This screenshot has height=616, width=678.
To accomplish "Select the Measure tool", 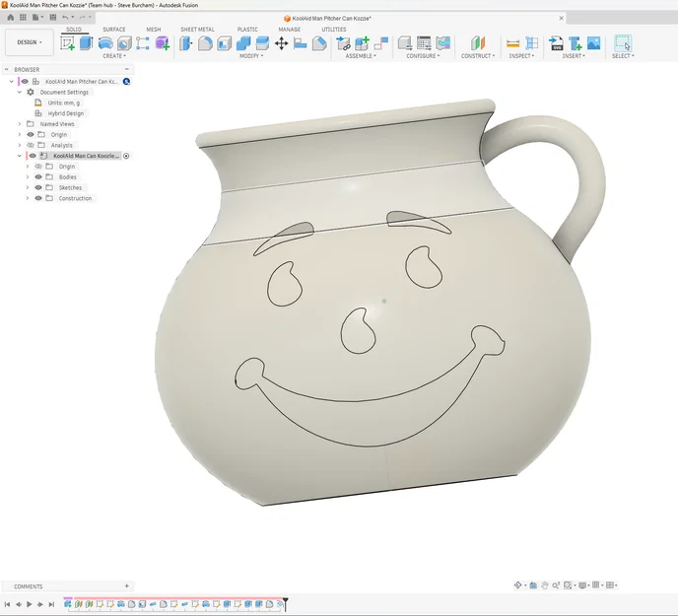I will (512, 43).
